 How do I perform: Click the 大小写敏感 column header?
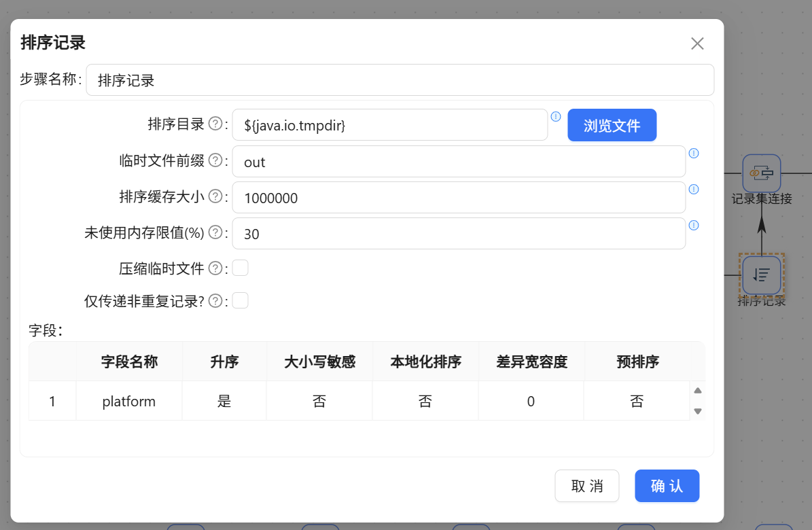(319, 361)
